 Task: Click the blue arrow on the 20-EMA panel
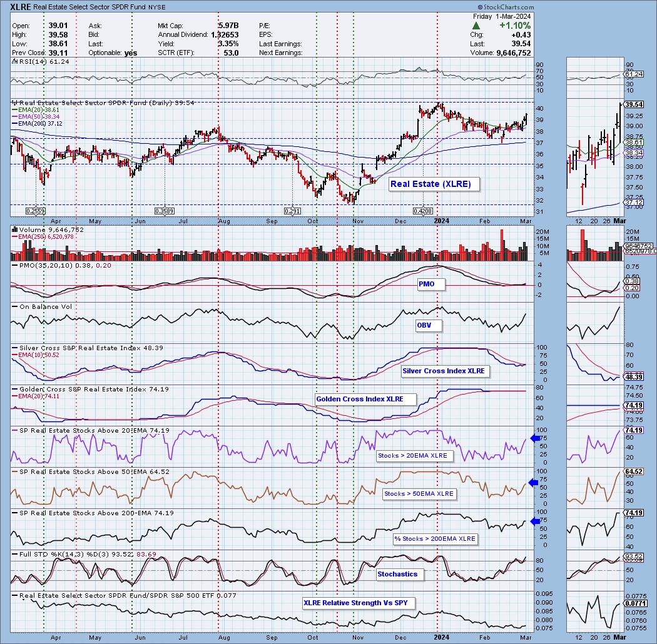point(535,438)
